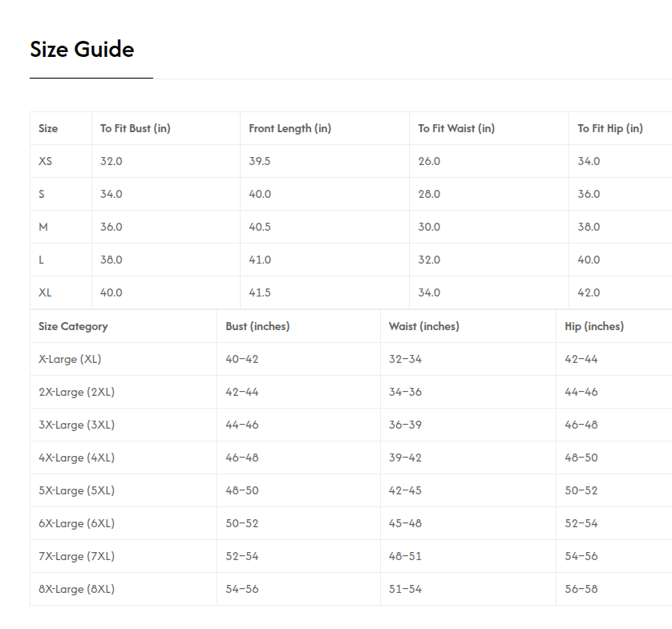Select the Size column header
This screenshot has width=672, height=629.
coord(48,128)
